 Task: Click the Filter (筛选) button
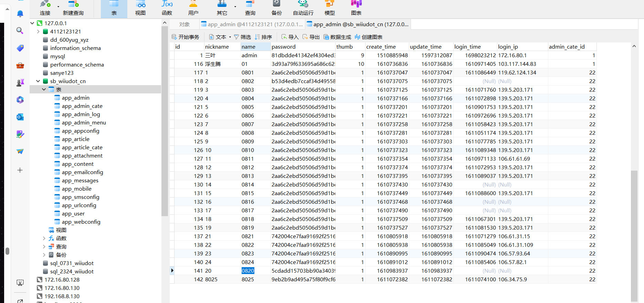tap(242, 37)
